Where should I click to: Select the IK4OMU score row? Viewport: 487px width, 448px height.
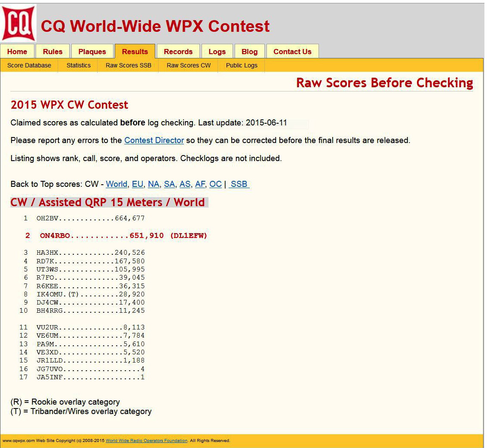coord(84,294)
